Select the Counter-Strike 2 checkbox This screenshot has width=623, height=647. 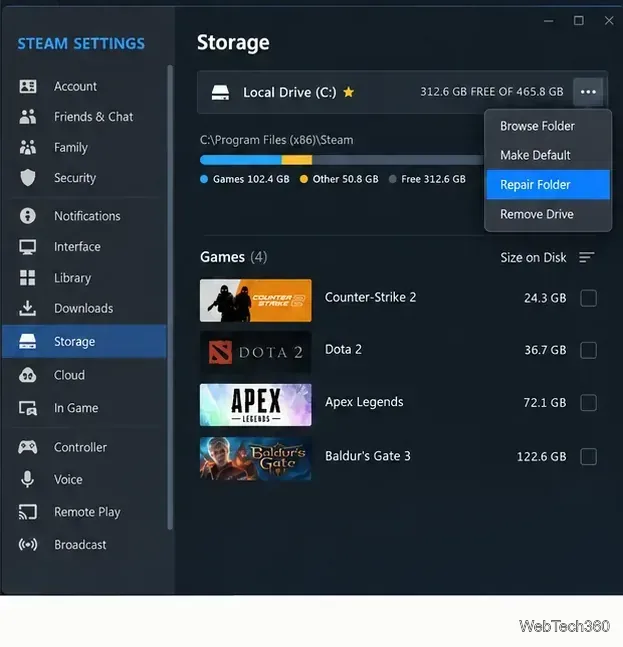(x=588, y=298)
